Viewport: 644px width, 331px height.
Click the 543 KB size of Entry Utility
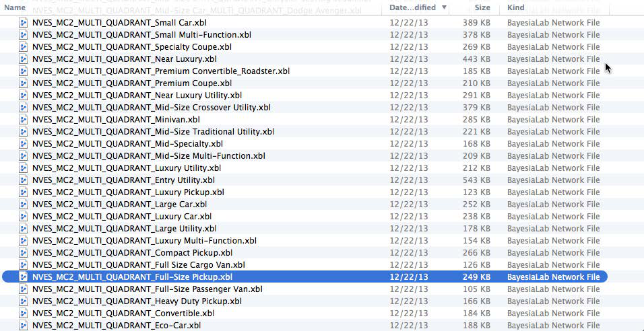476,180
